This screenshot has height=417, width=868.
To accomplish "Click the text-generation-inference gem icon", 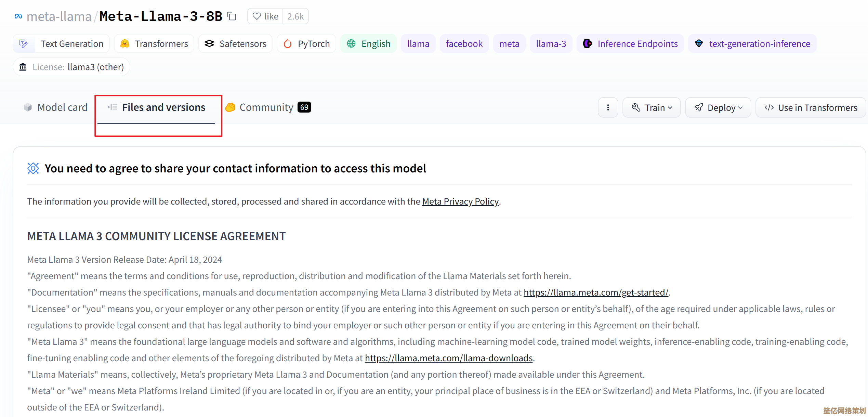I will pyautogui.click(x=699, y=43).
